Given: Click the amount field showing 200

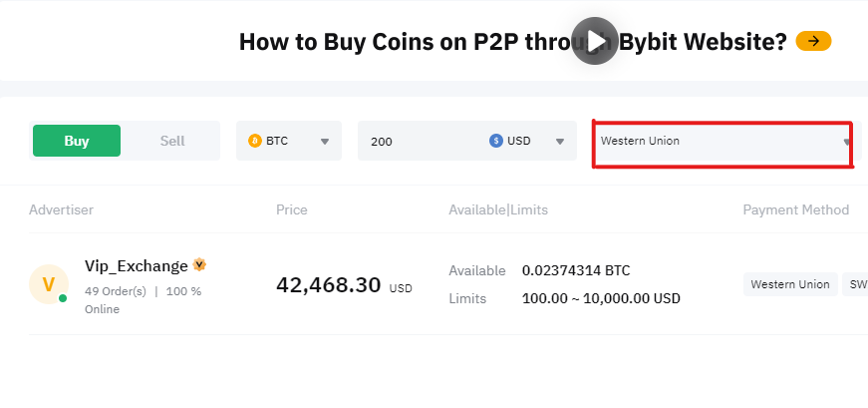Looking at the screenshot, I should 423,142.
